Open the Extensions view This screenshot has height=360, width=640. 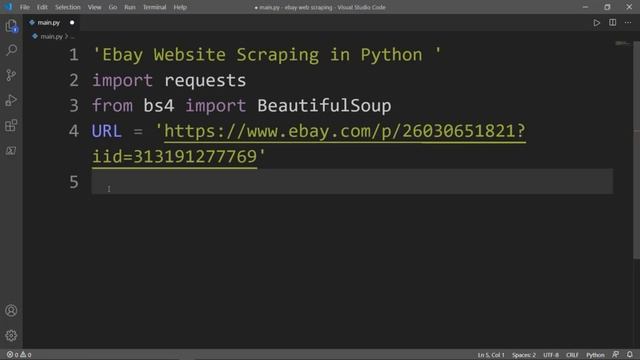11,125
